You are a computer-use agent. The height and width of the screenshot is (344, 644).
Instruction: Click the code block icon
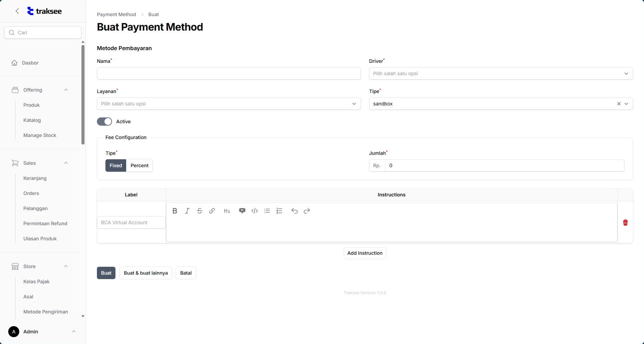tap(255, 211)
